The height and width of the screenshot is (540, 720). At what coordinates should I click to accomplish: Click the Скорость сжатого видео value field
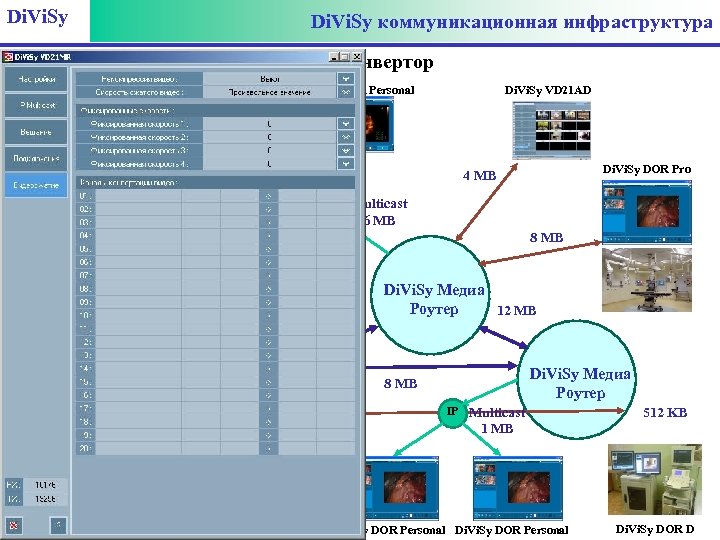[270, 92]
